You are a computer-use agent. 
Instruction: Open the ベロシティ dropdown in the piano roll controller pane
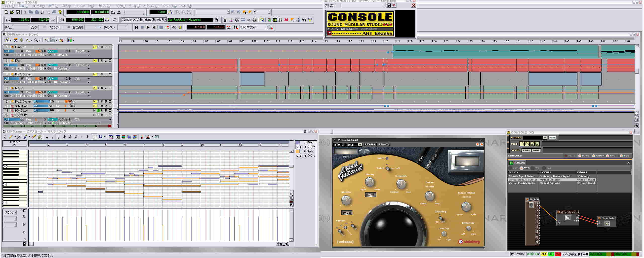15,212
